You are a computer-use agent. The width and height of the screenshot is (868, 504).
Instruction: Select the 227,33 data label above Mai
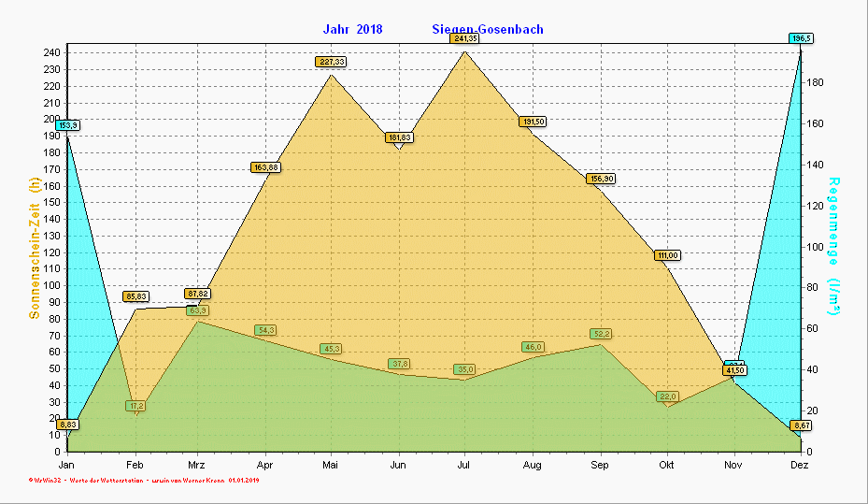pos(332,62)
